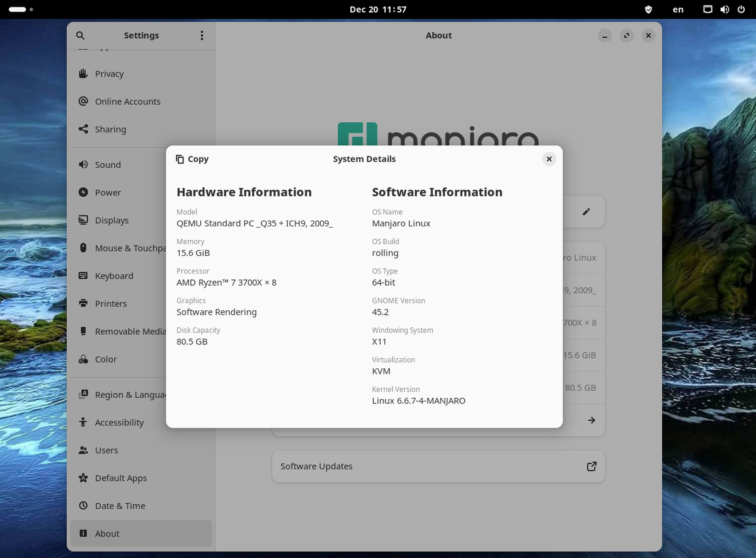The width and height of the screenshot is (756, 558).
Task: Click the Printers icon in sidebar
Action: point(83,303)
